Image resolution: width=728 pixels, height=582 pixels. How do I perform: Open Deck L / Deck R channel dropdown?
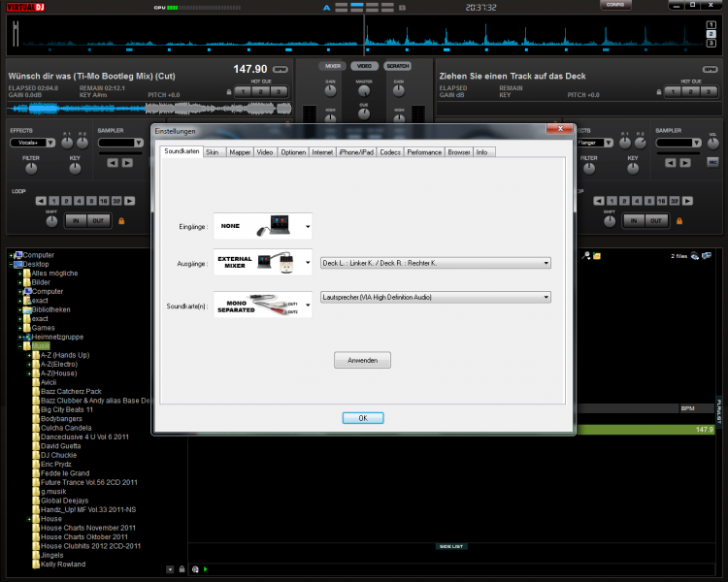pyautogui.click(x=436, y=263)
